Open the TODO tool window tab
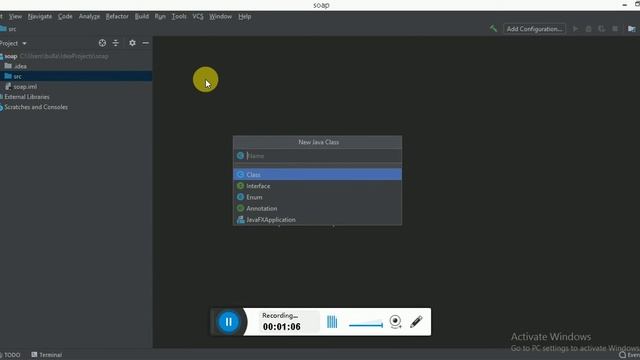The width and height of the screenshot is (640, 360). tap(11, 355)
